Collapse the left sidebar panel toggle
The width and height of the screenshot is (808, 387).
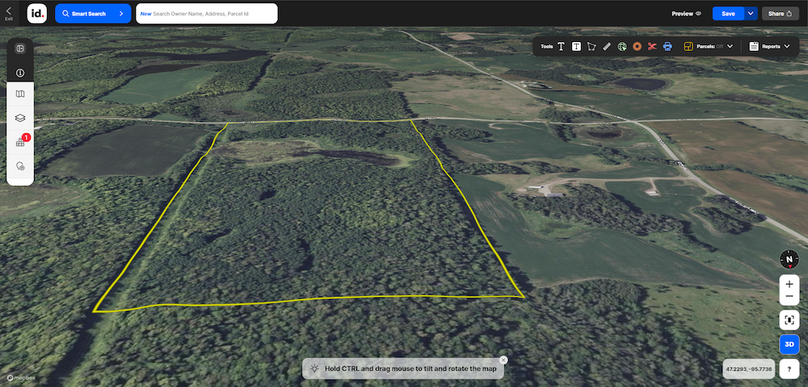pos(20,49)
